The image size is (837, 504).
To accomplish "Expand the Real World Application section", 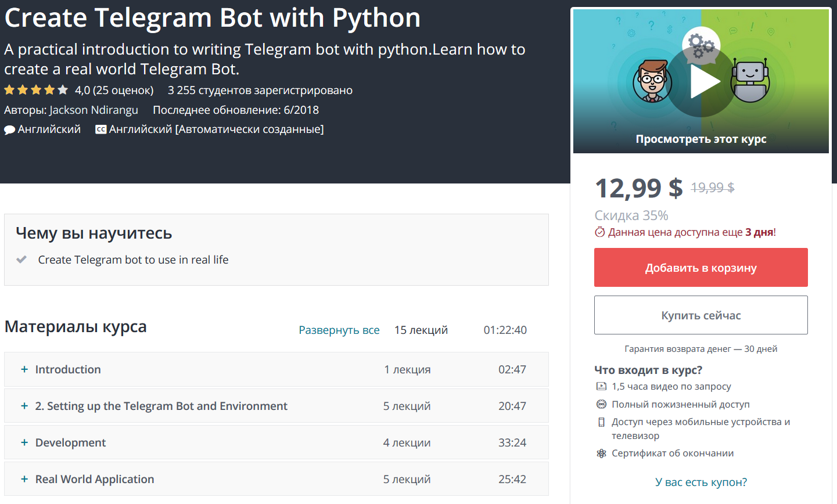I will tap(276, 479).
